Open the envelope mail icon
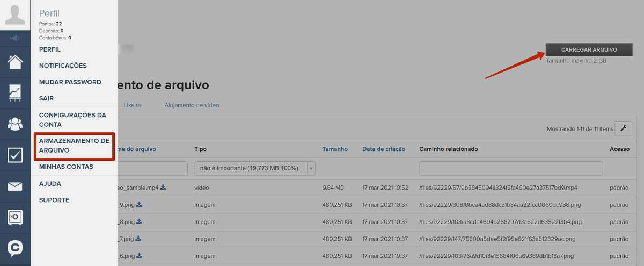 (x=15, y=186)
